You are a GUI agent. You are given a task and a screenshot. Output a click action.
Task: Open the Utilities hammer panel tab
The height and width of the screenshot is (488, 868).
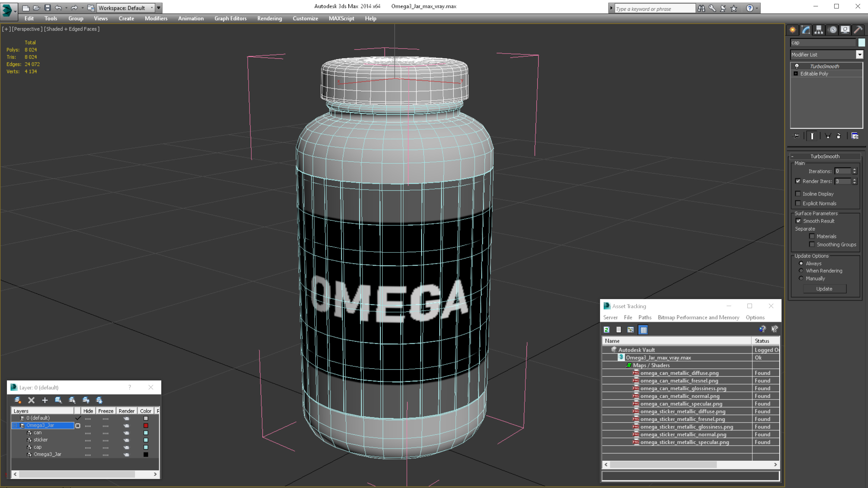pos(858,30)
